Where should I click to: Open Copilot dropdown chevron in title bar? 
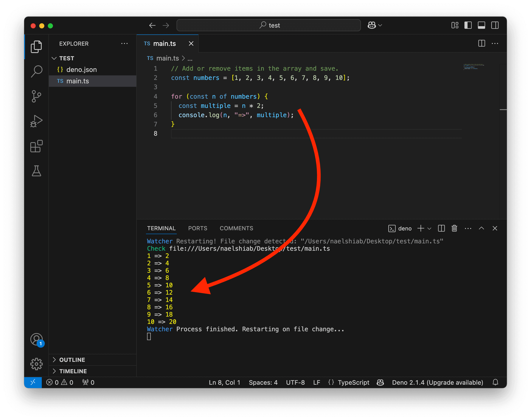pyautogui.click(x=380, y=25)
